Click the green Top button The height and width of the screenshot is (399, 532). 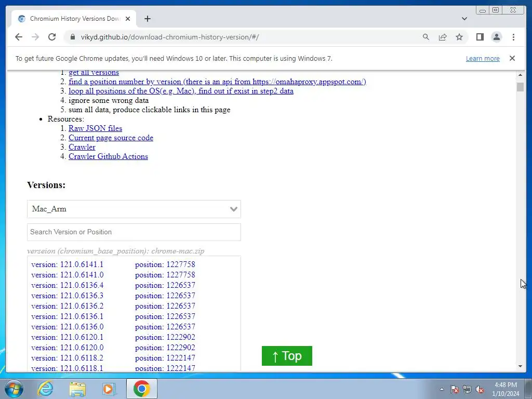pos(287,356)
